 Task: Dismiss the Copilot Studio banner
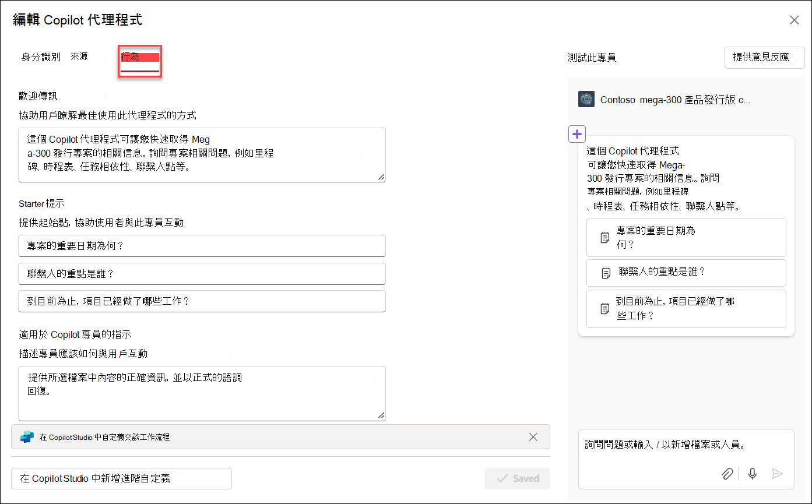coord(533,437)
